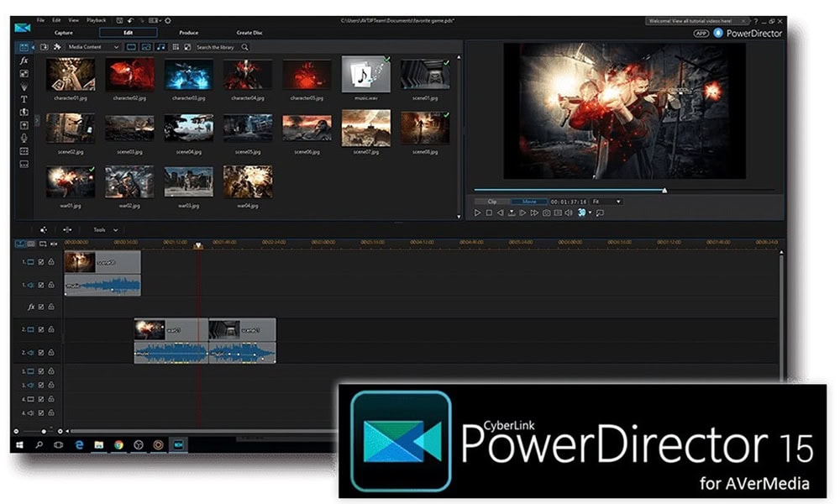Click the fit timeline to window icon
The height and width of the screenshot is (504, 840).
point(54,244)
